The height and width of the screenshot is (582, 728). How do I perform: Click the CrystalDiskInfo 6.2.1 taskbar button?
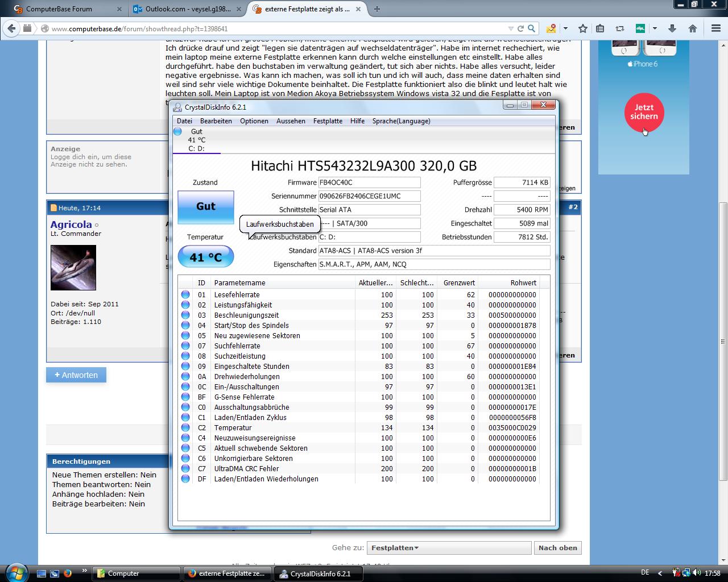(x=320, y=573)
